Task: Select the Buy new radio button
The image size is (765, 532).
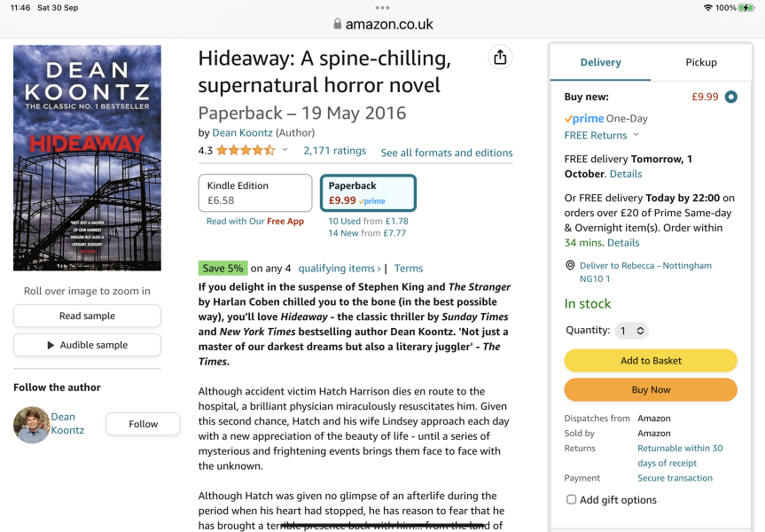Action: (x=730, y=97)
